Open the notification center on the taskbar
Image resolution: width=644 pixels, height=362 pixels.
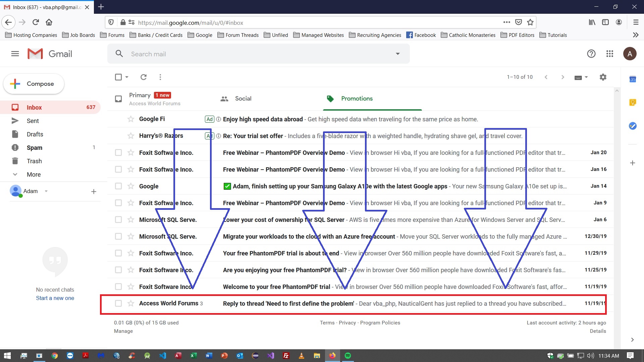coord(630,356)
